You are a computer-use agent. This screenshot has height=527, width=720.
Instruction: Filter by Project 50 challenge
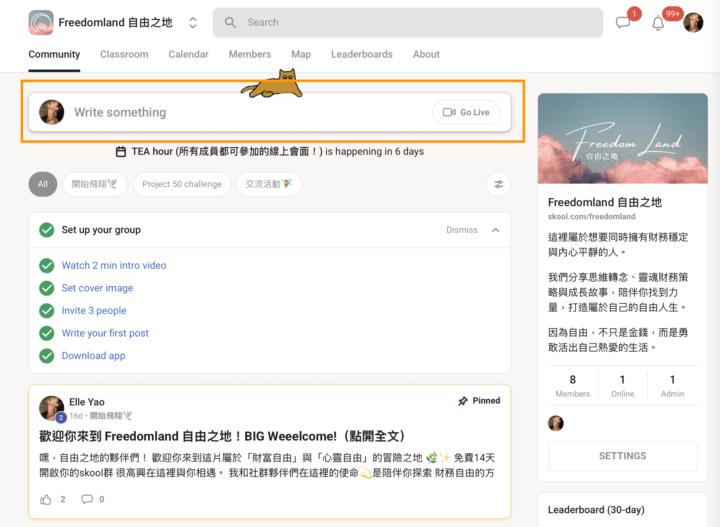tap(182, 184)
